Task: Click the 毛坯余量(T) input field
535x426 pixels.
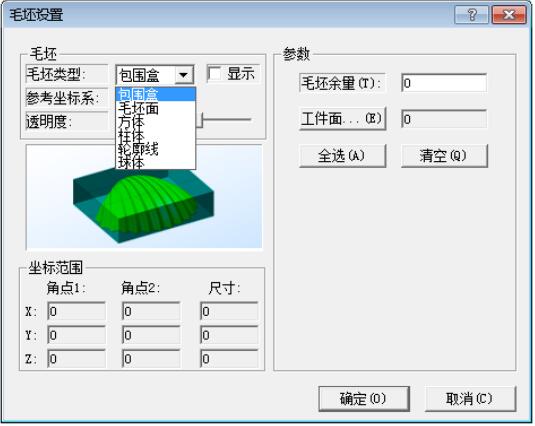Action: [x=444, y=83]
